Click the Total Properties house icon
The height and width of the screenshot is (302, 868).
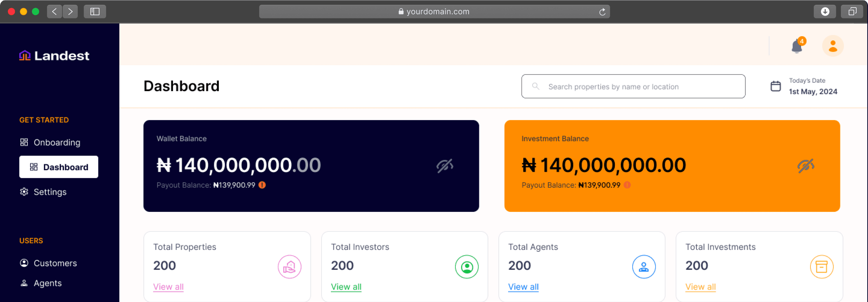click(289, 267)
